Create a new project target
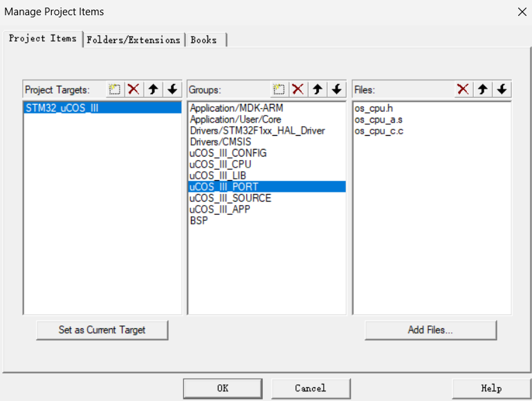532x401 pixels. 115,89
